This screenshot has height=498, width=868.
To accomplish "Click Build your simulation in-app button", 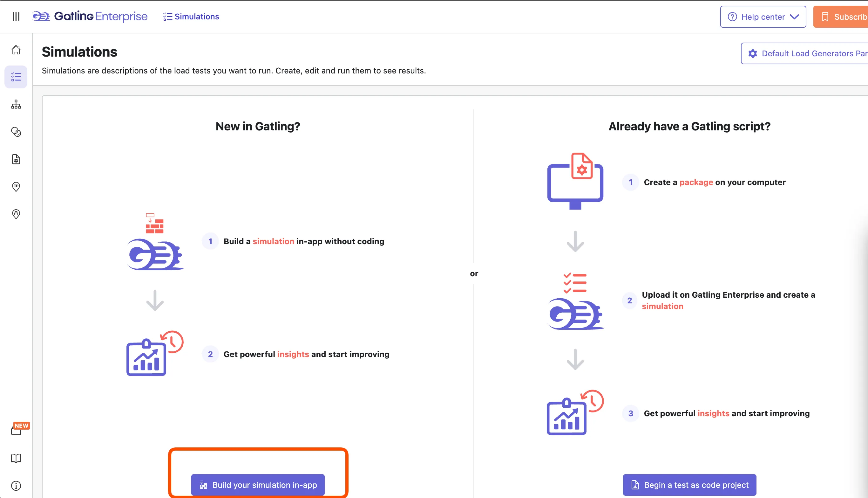I will coord(258,485).
